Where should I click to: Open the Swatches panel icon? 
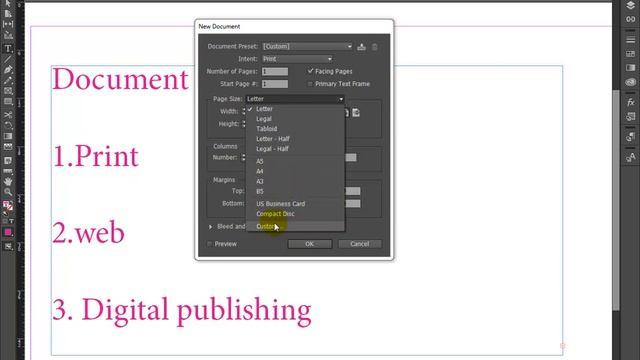[x=630, y=54]
